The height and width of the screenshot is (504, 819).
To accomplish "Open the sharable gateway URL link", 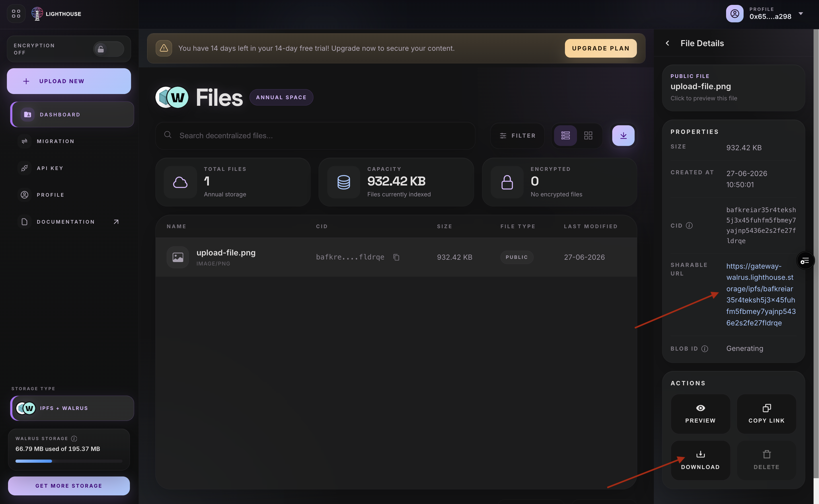I will pos(761,294).
